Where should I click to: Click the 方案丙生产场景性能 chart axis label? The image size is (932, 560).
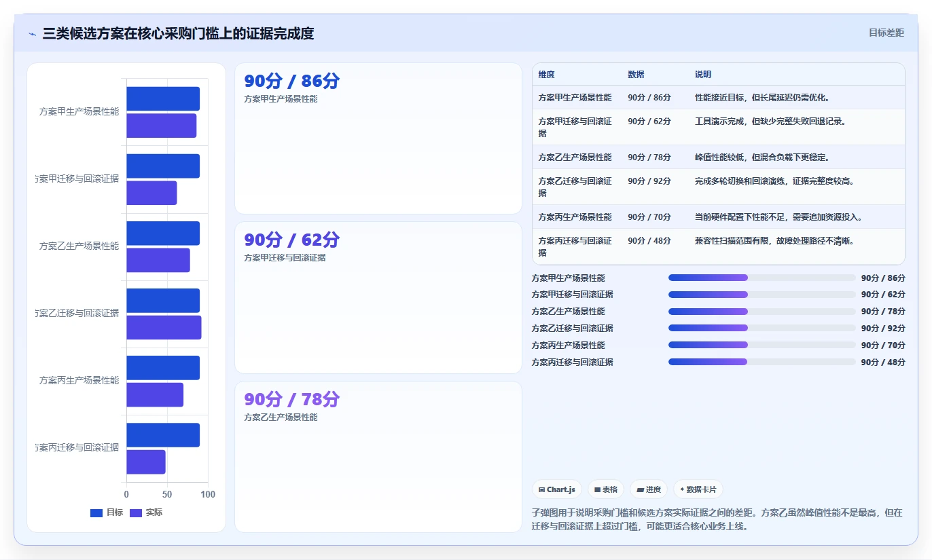pos(79,380)
